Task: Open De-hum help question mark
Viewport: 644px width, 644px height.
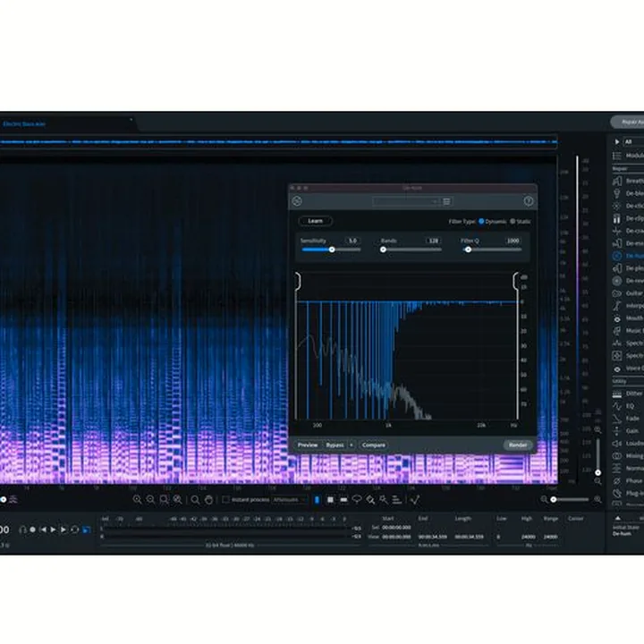Action: (x=529, y=201)
